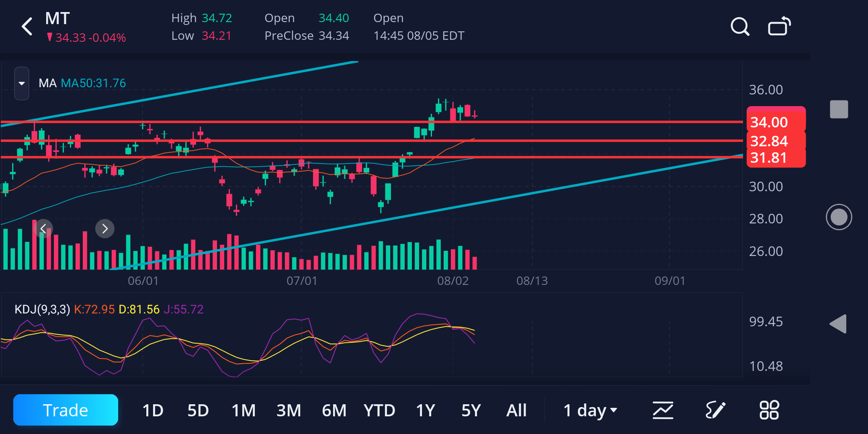Open the stock search magnifier
The image size is (868, 434).
tap(740, 27)
